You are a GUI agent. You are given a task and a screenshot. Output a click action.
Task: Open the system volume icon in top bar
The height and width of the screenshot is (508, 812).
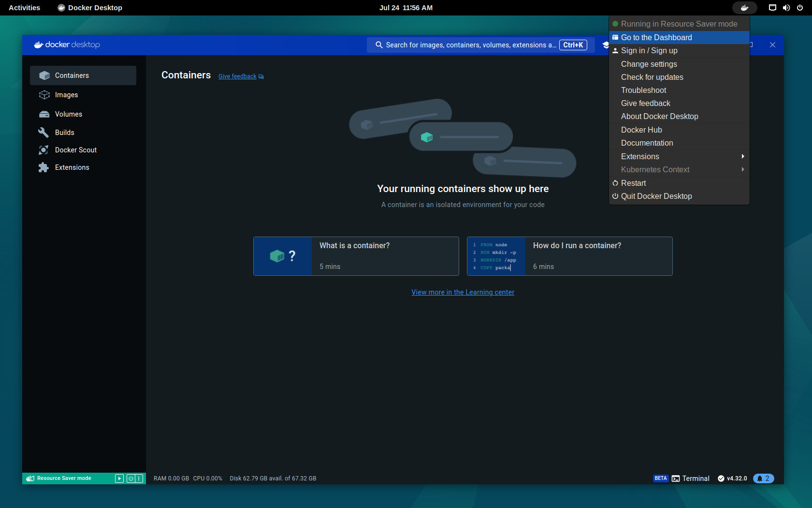tap(786, 8)
